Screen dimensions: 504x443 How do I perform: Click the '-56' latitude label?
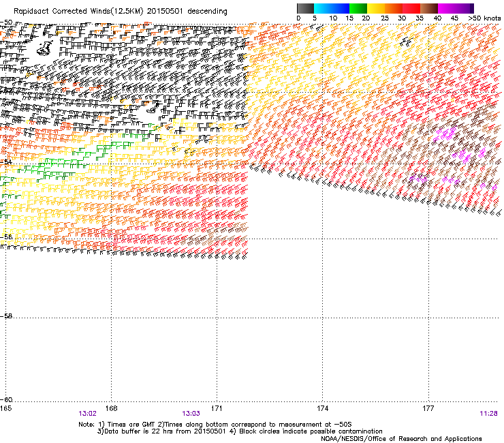6,236
